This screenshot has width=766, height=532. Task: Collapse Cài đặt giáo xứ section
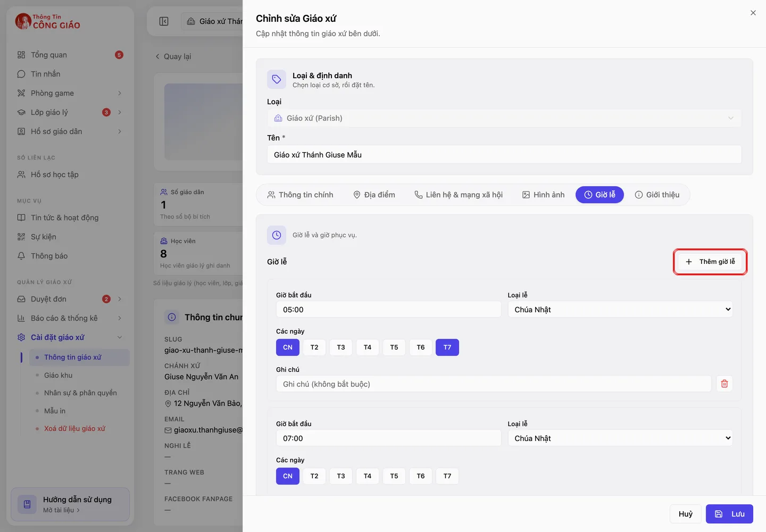(x=120, y=337)
